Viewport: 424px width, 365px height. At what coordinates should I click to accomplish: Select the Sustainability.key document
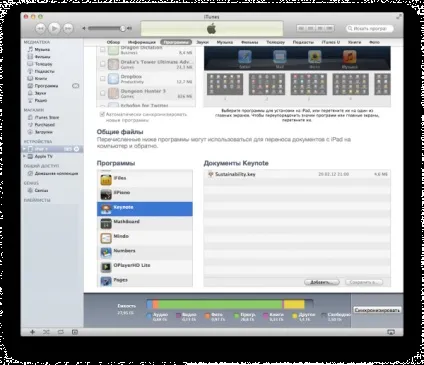click(x=297, y=174)
